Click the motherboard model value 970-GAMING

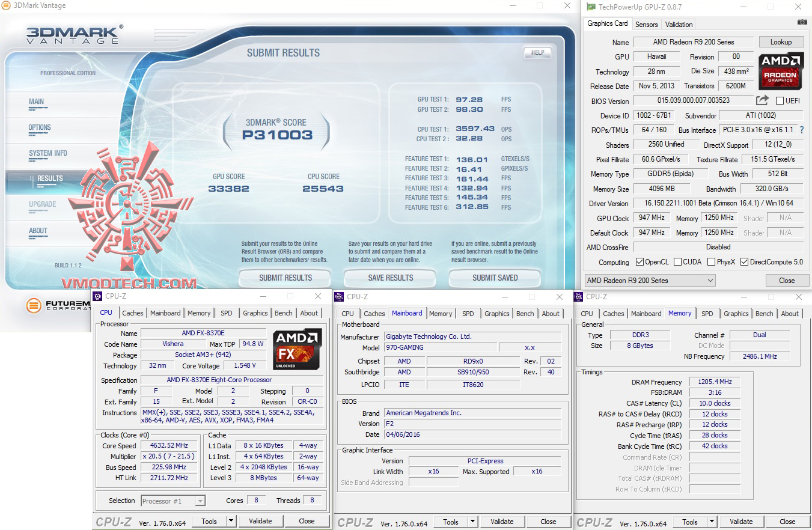[441, 347]
